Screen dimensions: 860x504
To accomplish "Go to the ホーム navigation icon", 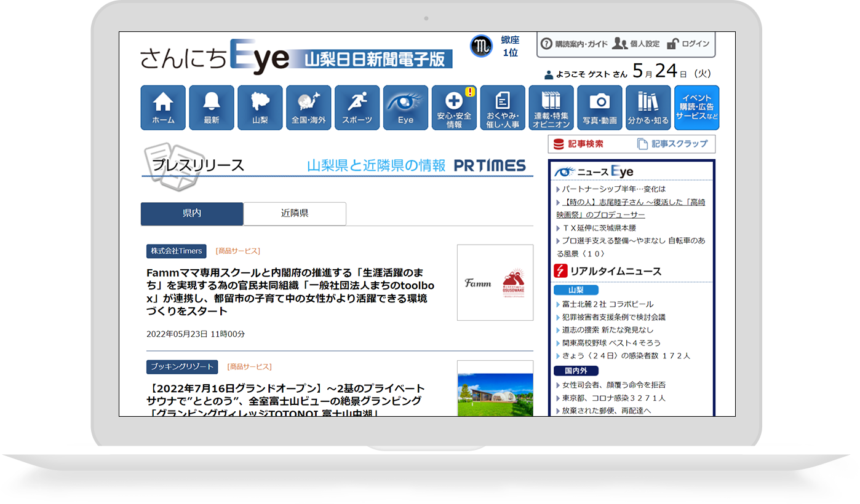I will tap(163, 108).
